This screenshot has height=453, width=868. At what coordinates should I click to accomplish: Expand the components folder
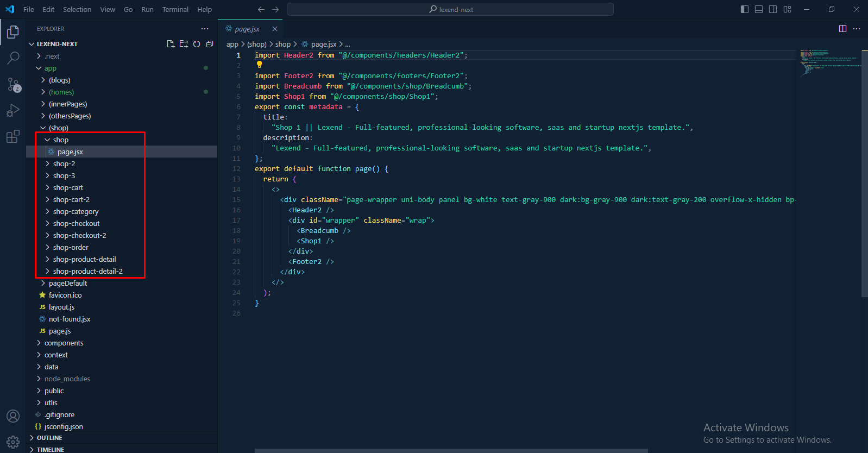click(64, 343)
